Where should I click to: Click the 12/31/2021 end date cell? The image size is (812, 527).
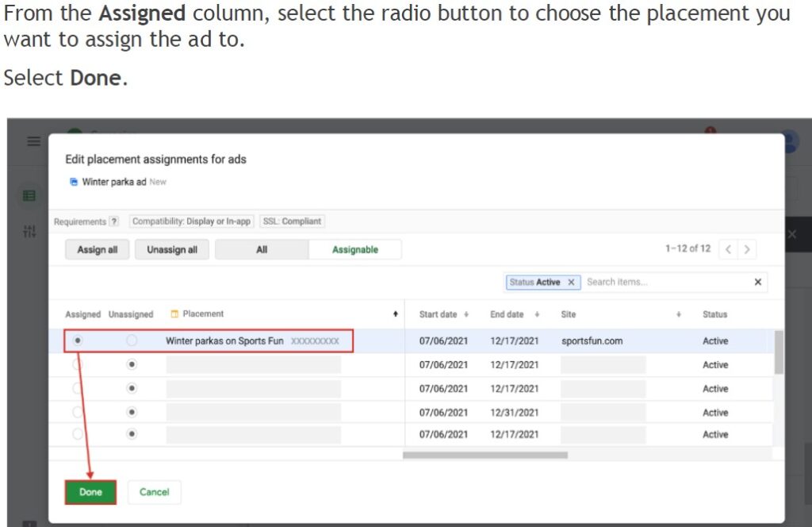pos(514,413)
